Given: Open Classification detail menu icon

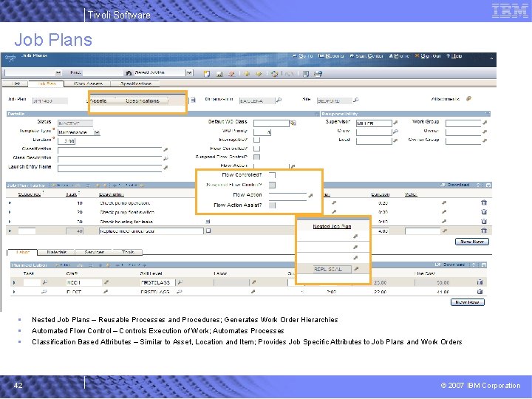Looking at the screenshot, I should click(166, 149).
